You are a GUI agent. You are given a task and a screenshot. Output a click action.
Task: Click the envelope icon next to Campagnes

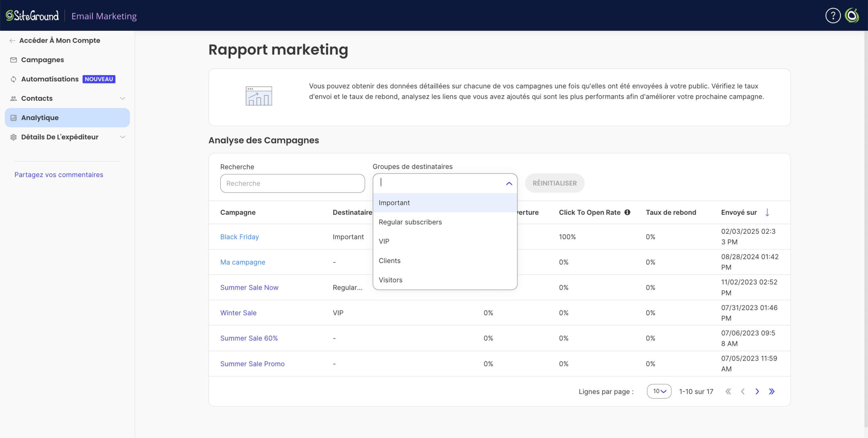14,60
